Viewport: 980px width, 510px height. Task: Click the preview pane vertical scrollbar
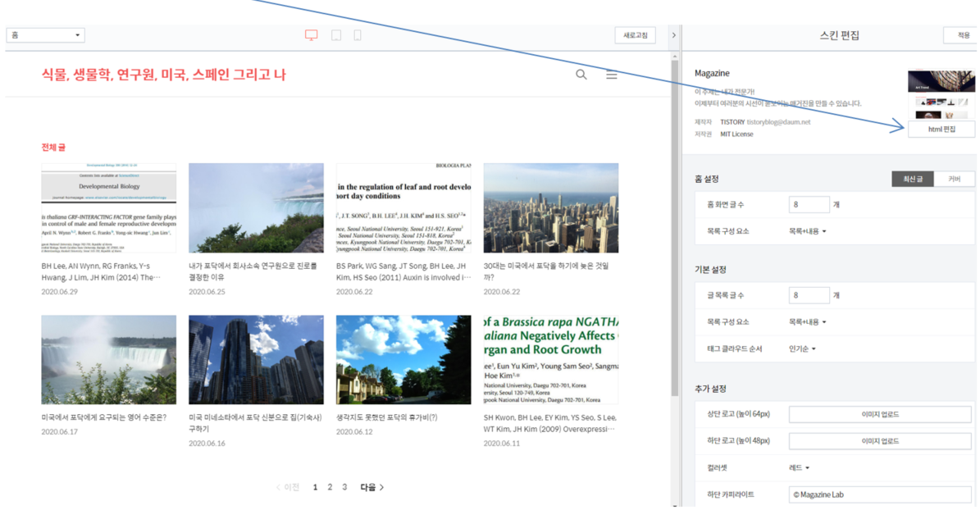[674, 228]
